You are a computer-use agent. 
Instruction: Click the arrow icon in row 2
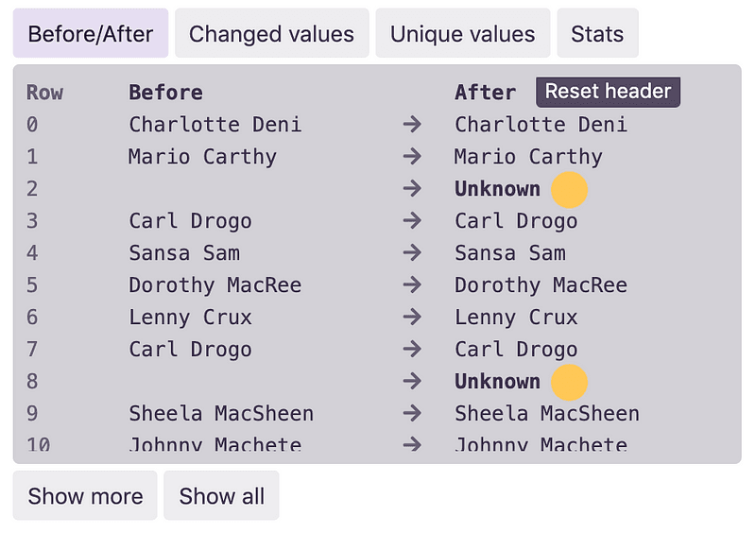point(412,189)
